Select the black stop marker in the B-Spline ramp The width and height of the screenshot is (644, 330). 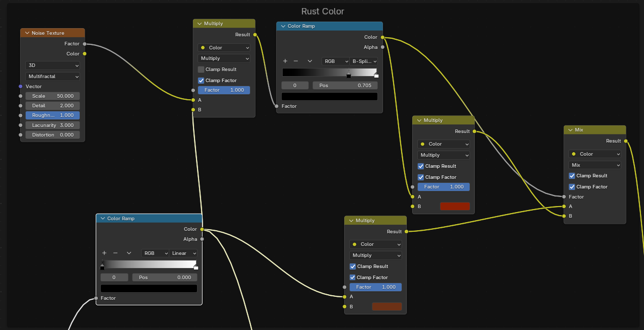point(349,75)
